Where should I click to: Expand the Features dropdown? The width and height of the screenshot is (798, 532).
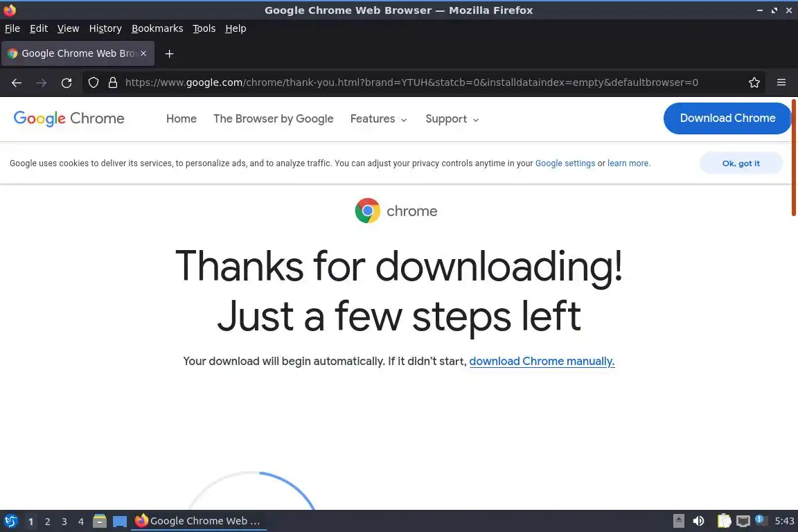pos(379,118)
